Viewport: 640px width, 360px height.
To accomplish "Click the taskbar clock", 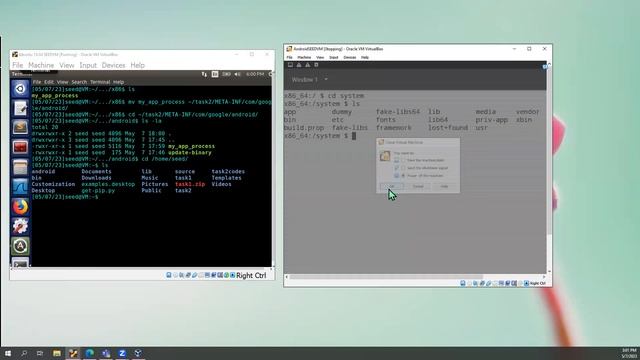I will tap(629, 353).
